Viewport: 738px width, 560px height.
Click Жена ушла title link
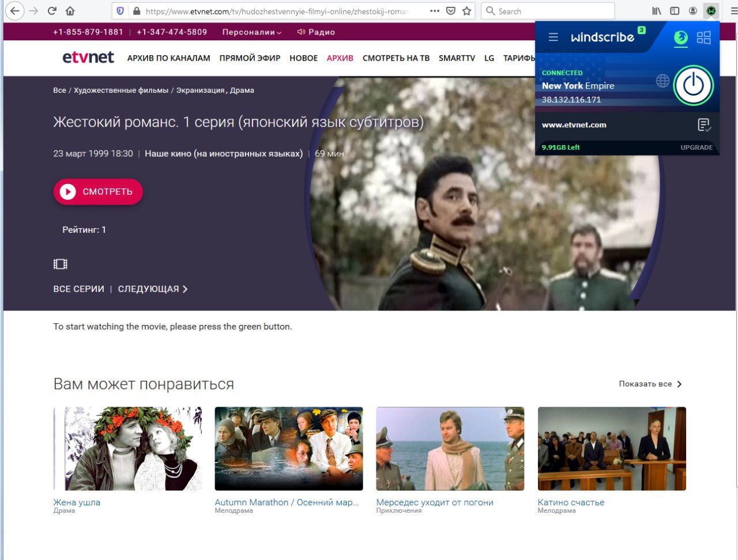tap(77, 502)
